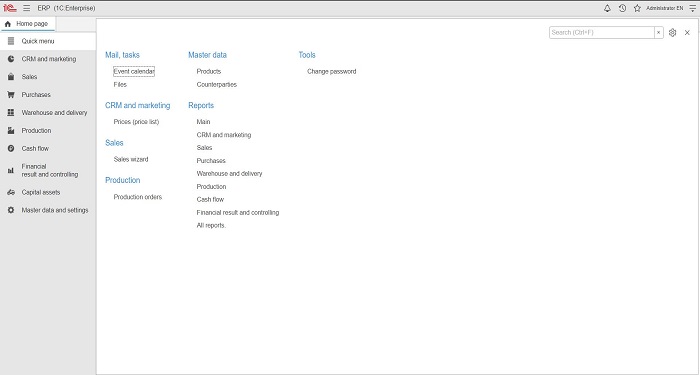The width and height of the screenshot is (700, 375).
Task: Switch to the Home page tab
Action: (28, 24)
